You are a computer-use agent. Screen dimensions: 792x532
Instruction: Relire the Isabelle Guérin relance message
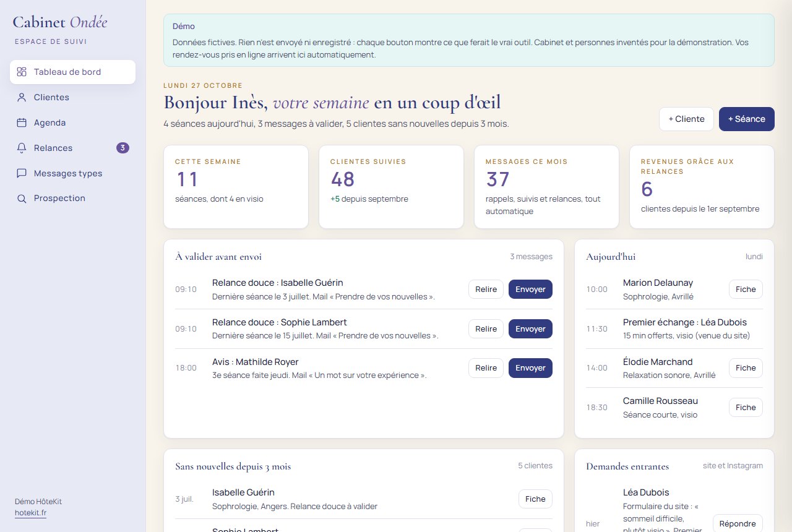(486, 289)
